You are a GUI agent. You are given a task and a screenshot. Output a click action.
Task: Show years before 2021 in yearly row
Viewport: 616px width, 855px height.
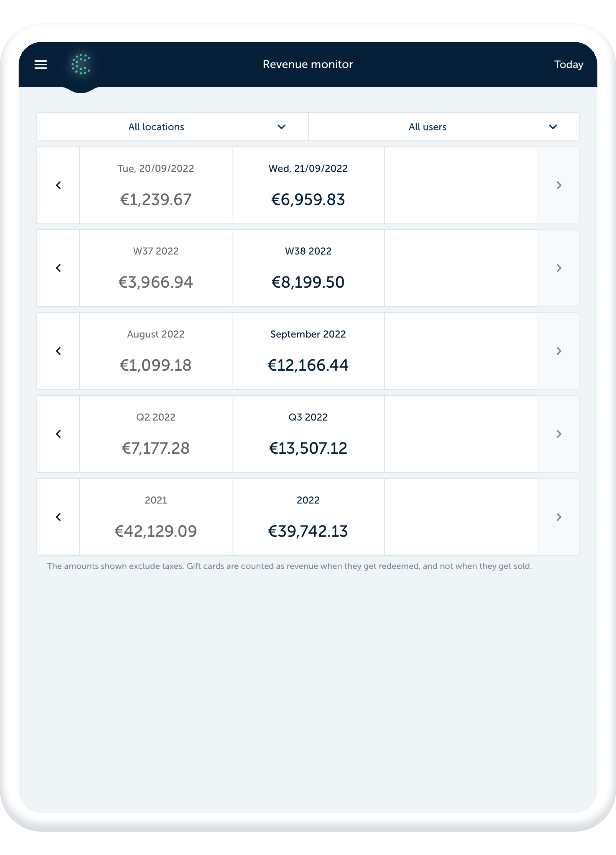click(x=58, y=517)
